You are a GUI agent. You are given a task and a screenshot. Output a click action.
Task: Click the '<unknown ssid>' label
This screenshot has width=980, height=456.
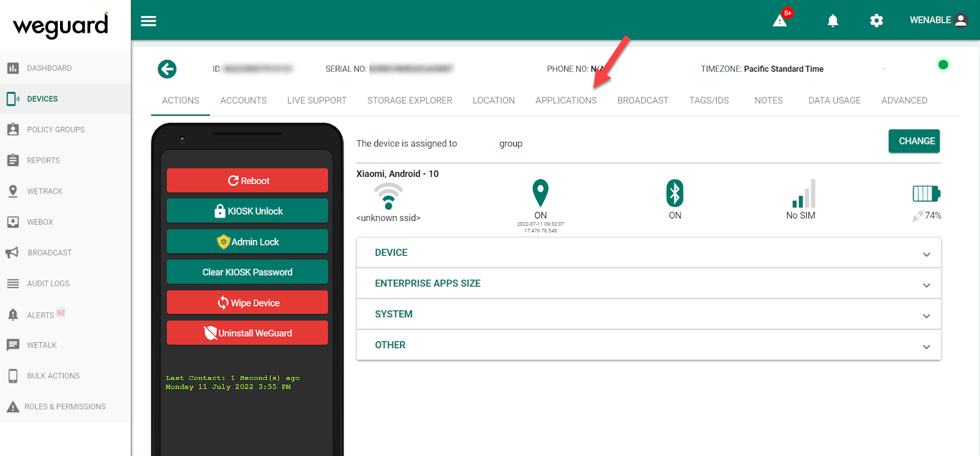[x=388, y=218]
